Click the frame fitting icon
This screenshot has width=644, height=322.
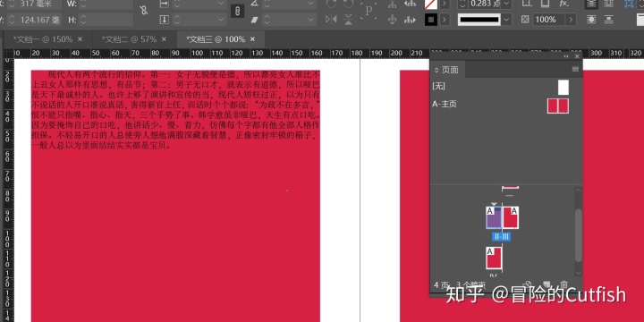pos(628,4)
